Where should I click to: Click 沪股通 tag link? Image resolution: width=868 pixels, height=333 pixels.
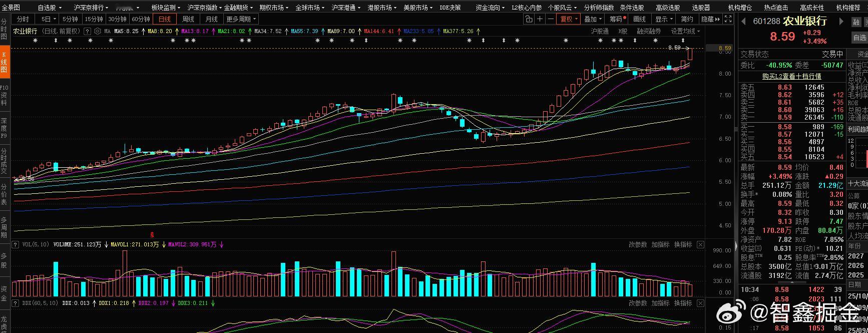pos(600,31)
